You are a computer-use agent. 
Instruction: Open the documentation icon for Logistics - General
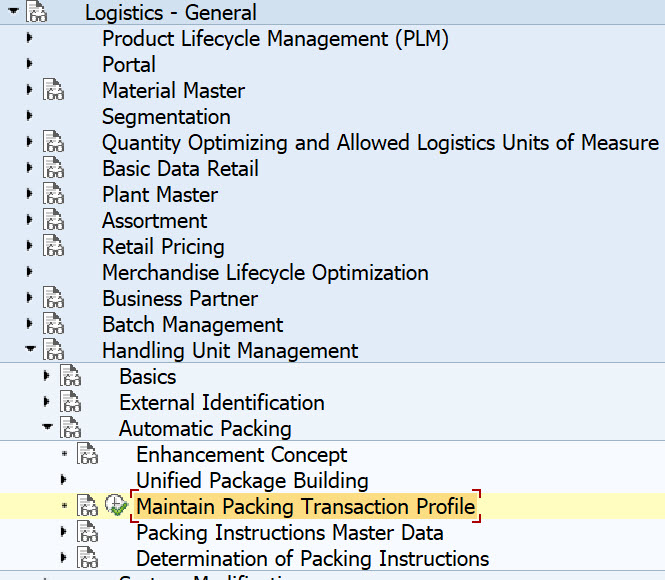point(36,13)
